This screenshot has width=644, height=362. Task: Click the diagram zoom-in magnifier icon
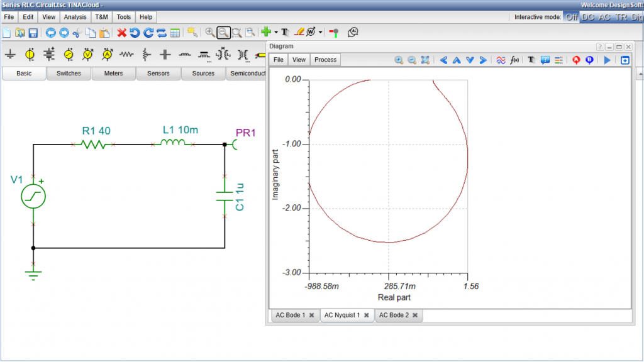tap(399, 60)
